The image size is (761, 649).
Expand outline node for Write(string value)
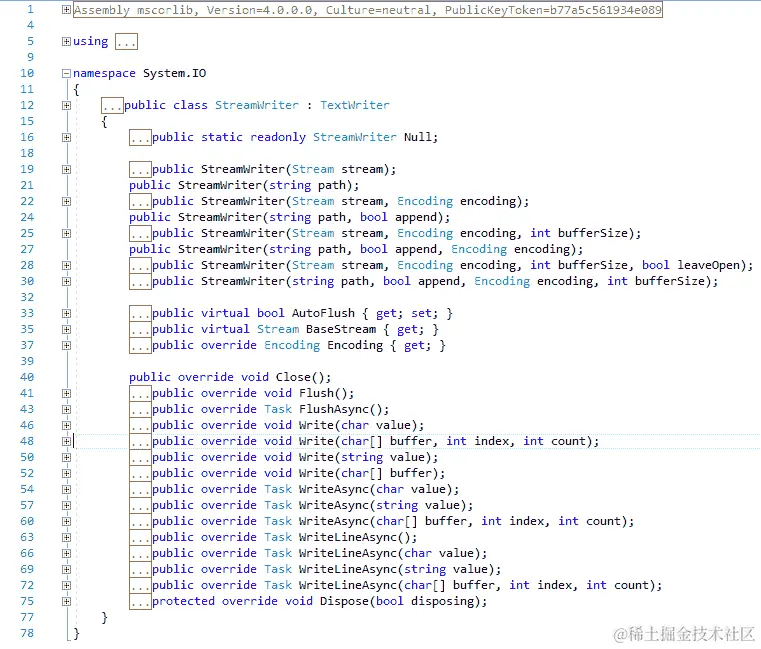66,458
